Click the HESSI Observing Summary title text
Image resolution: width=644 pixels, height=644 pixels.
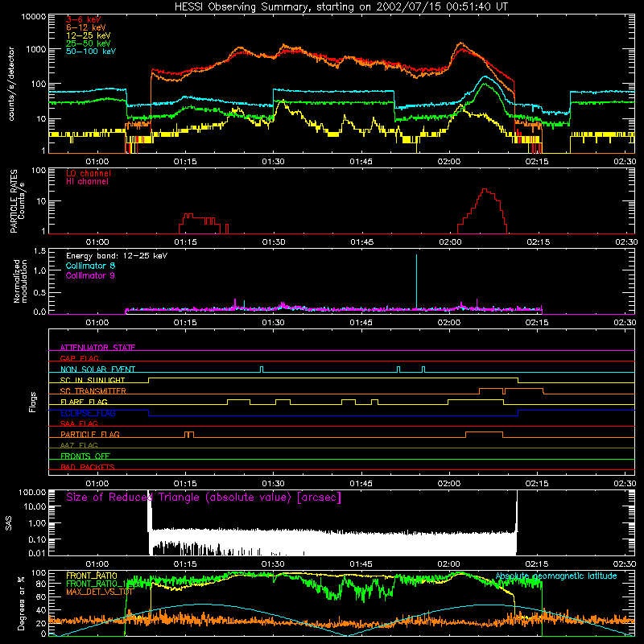pos(341,7)
